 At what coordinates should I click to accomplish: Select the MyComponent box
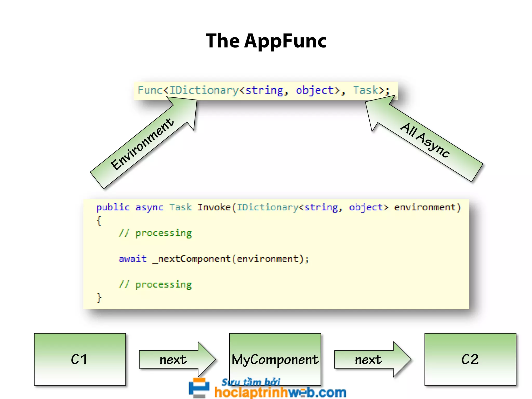275,359
